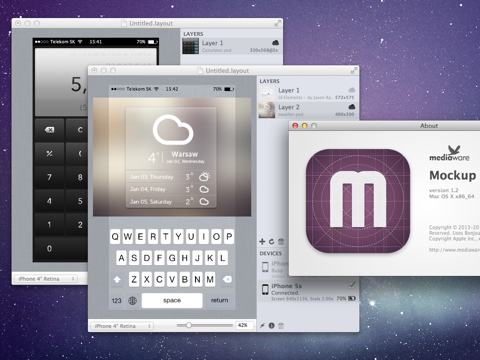Viewport: 480px width, 360px height.
Task: Click the Connected. status text
Action: [285, 293]
